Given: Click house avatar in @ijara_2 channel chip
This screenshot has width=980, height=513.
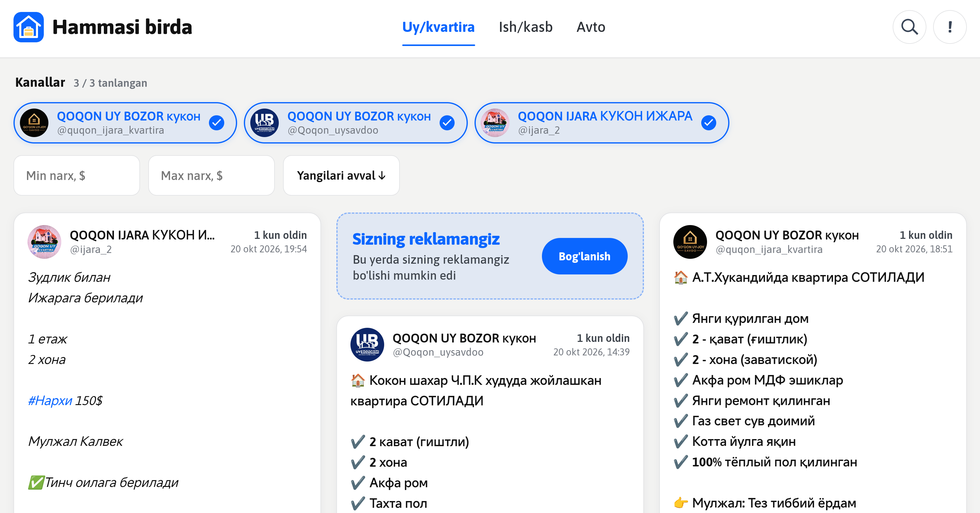Looking at the screenshot, I should pos(495,123).
